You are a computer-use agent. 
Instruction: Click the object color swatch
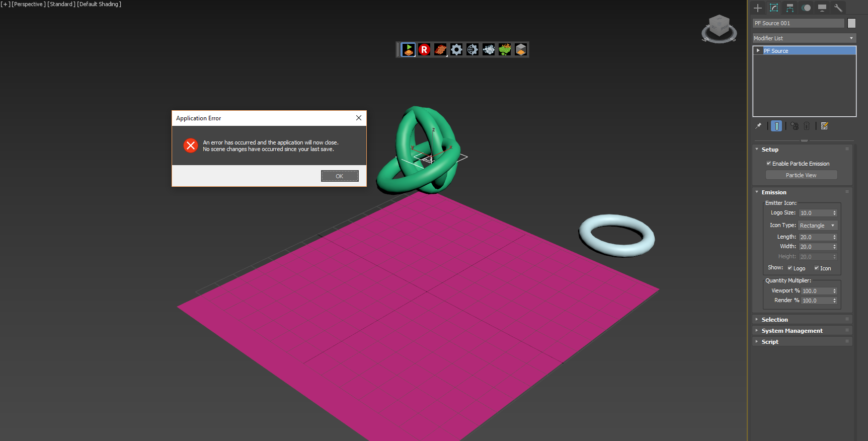[851, 23]
